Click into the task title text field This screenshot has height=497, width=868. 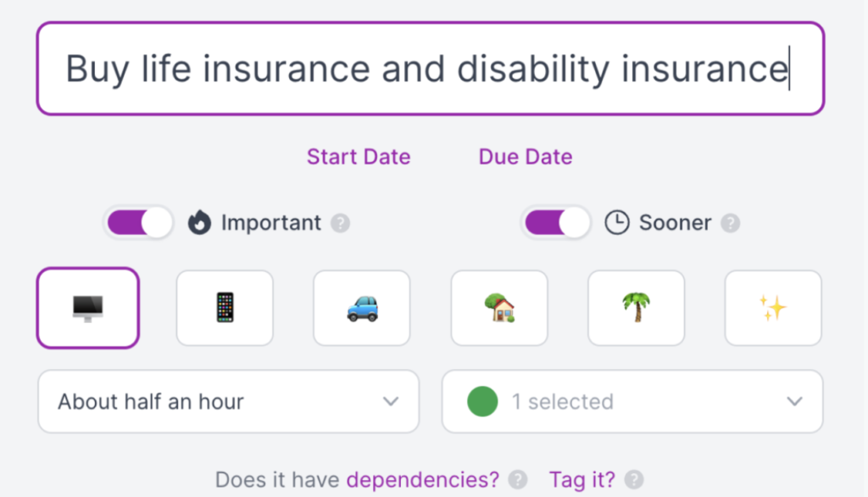coord(429,69)
